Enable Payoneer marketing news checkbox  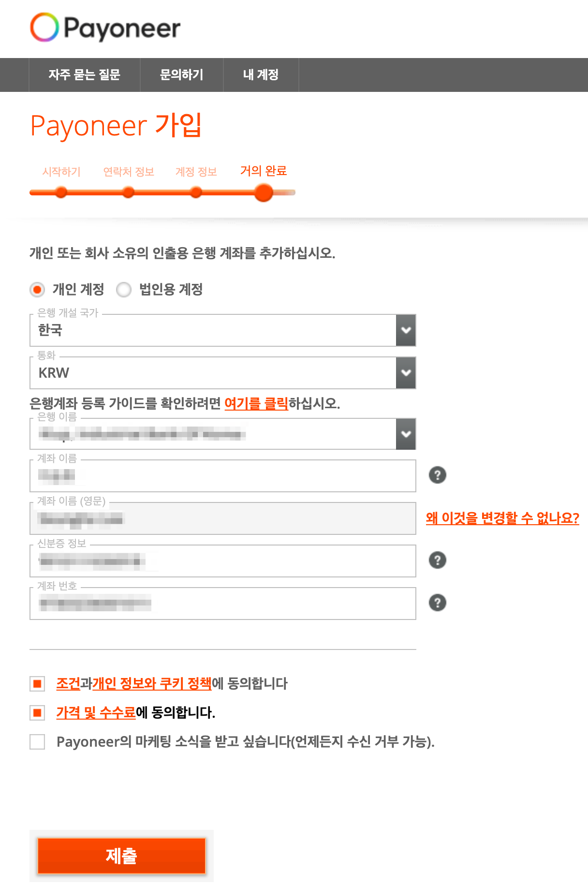click(37, 741)
